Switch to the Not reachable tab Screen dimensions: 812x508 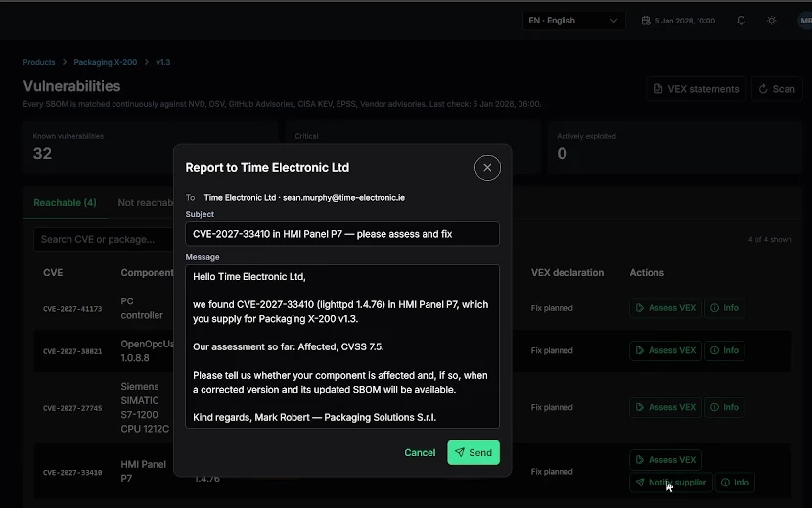(x=145, y=203)
